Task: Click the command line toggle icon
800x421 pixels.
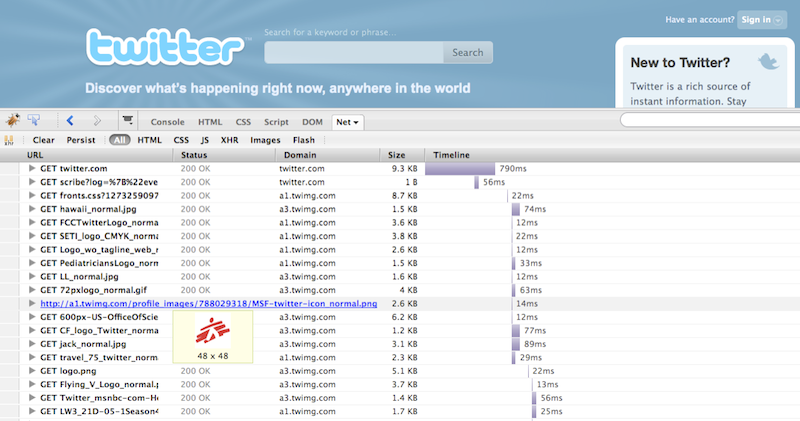Action: coord(128,120)
